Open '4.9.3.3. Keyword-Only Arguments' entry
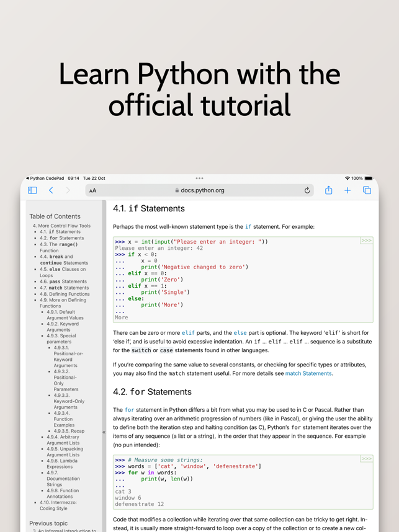Viewport: 399px width, 532px height. coord(69,401)
